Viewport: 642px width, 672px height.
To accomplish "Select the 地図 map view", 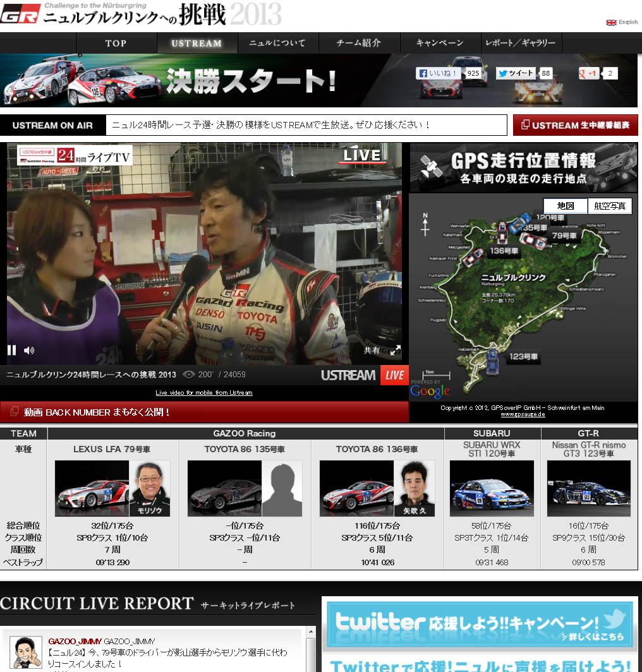I will click(x=566, y=206).
